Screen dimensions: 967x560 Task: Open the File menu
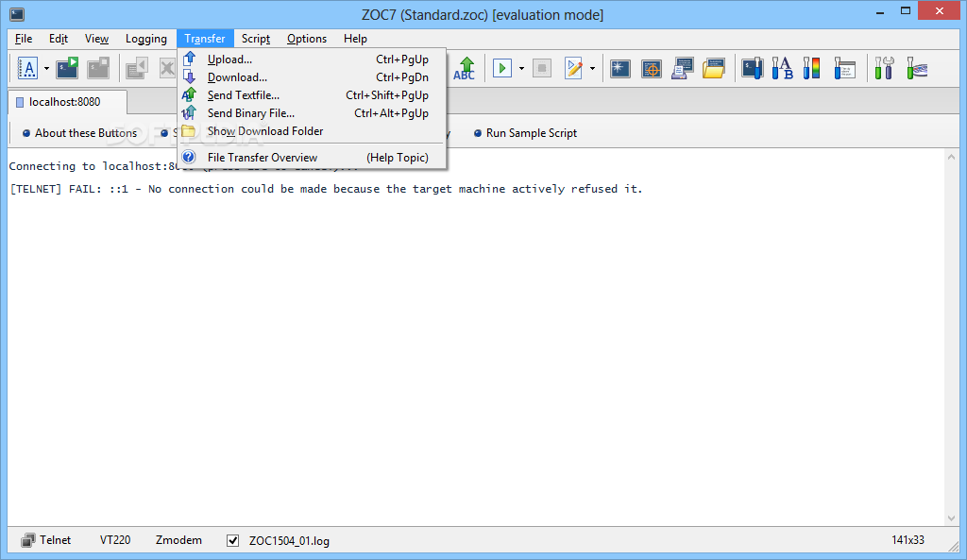24,38
